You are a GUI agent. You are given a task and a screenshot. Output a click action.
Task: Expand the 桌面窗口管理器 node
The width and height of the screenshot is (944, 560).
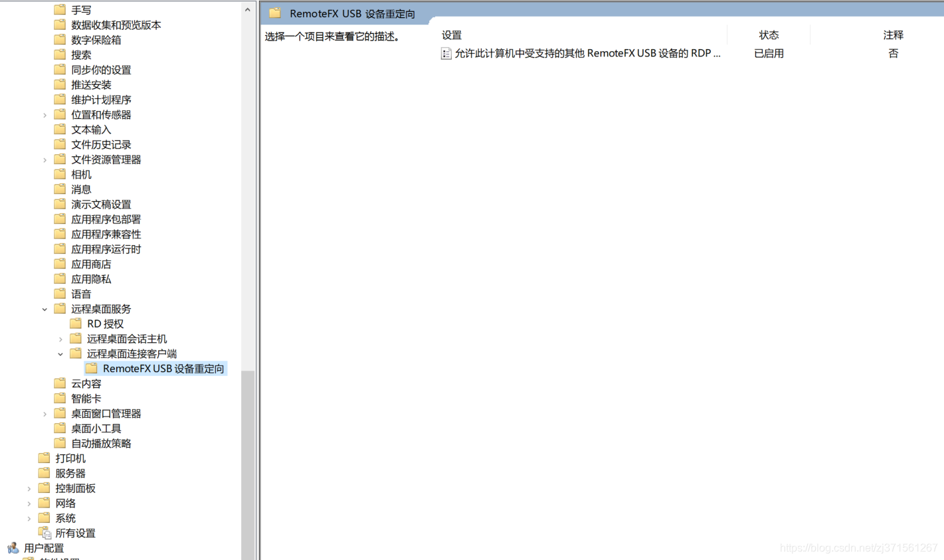click(x=45, y=414)
